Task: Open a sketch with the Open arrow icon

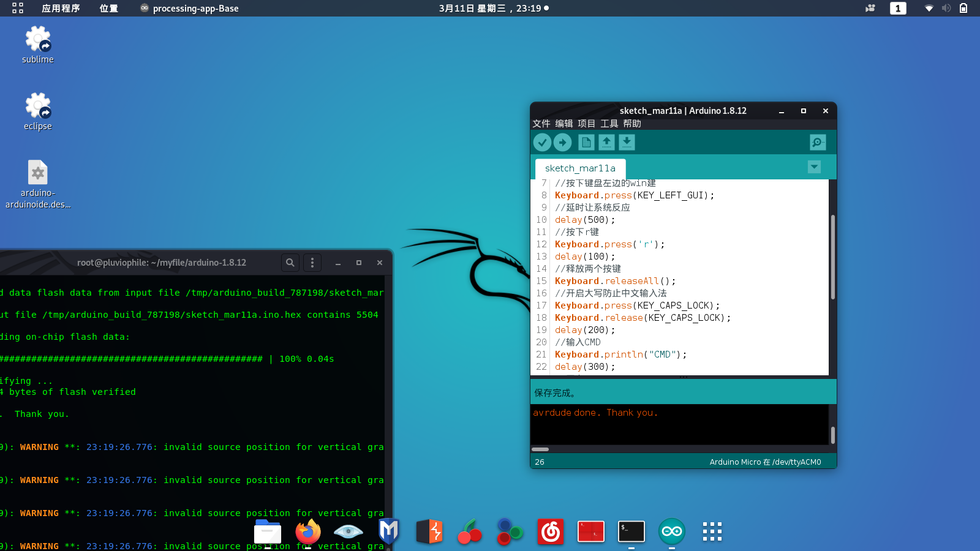Action: coord(606,143)
